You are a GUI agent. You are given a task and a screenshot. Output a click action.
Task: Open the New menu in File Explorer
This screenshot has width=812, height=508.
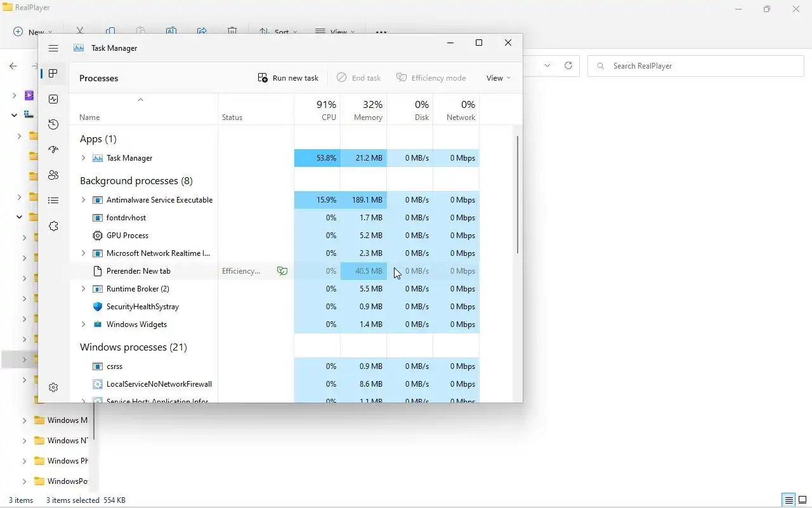pyautogui.click(x=33, y=32)
